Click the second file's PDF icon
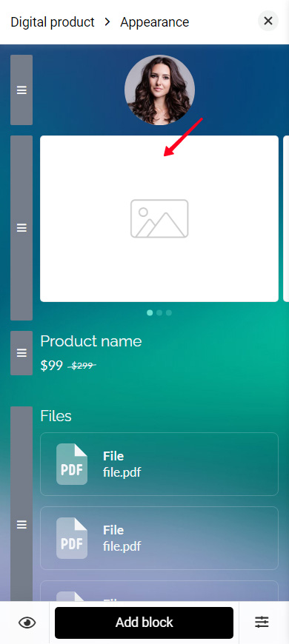Viewport: 289px width, 644px height. pos(72,538)
